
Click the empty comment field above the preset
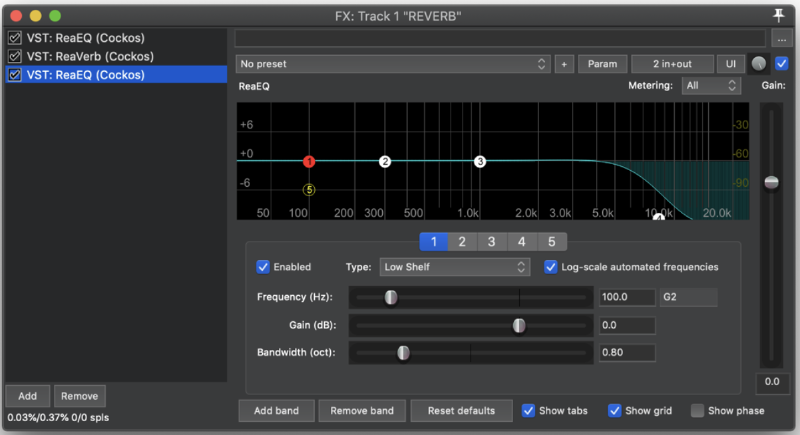[500, 38]
